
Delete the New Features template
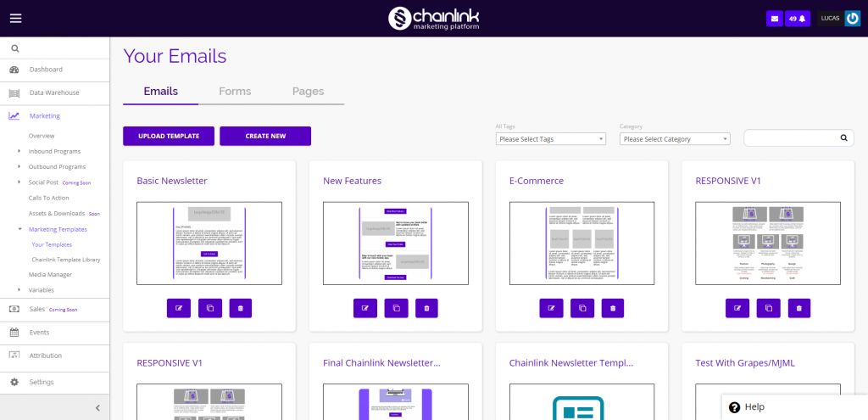click(x=426, y=308)
